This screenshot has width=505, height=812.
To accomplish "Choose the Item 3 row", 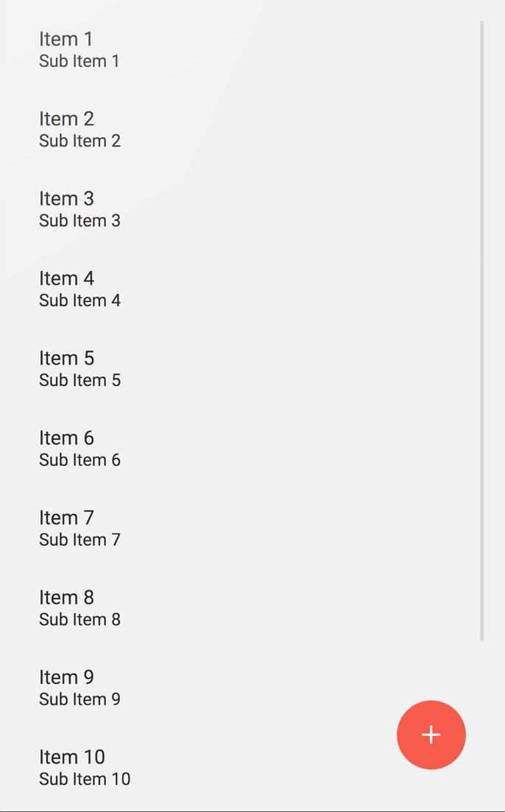I will 66,198.
